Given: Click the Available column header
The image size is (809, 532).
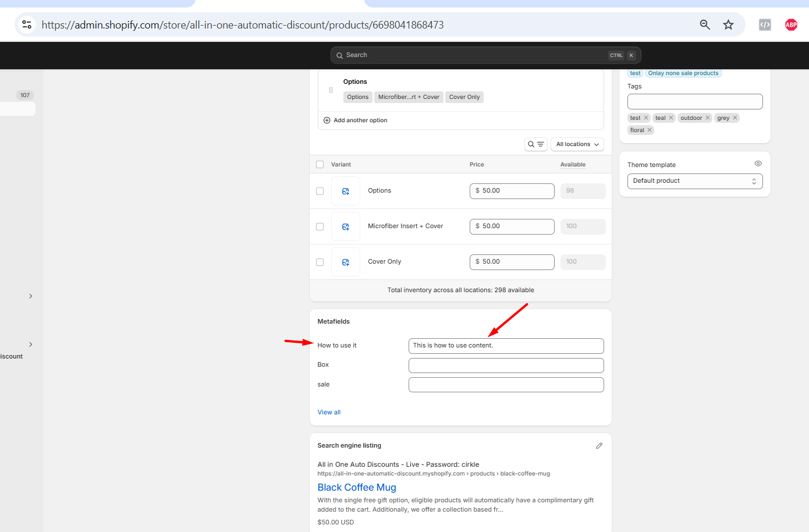Looking at the screenshot, I should 573,165.
